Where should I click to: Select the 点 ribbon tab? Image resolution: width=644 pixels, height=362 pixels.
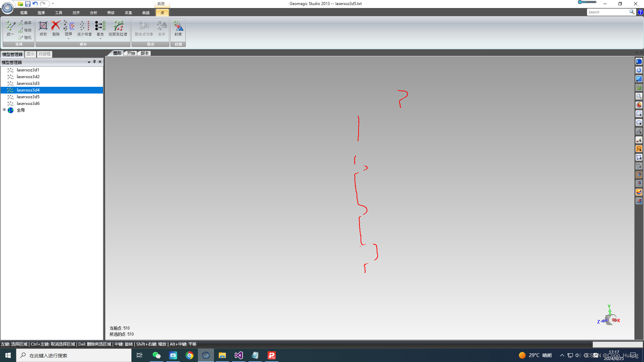(162, 13)
